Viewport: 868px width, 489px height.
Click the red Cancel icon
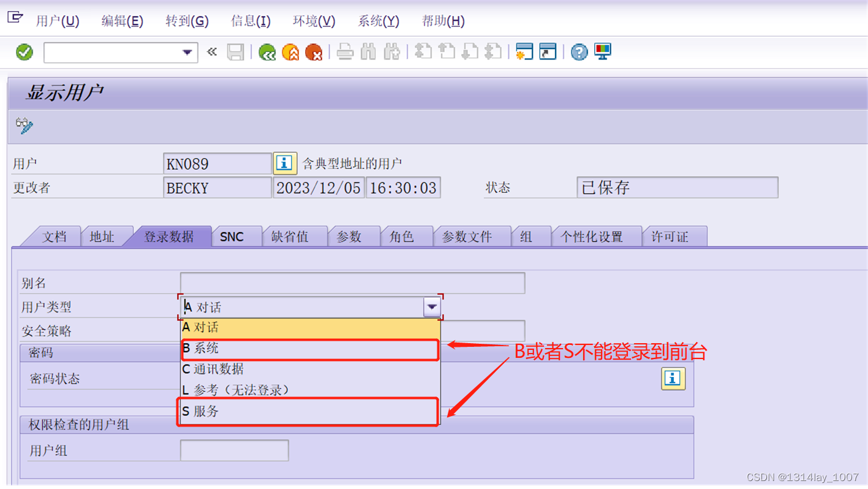314,53
